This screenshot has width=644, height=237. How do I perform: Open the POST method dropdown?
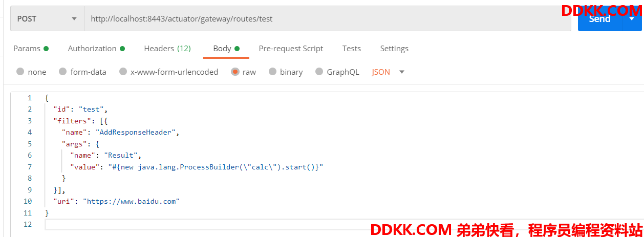point(47,18)
